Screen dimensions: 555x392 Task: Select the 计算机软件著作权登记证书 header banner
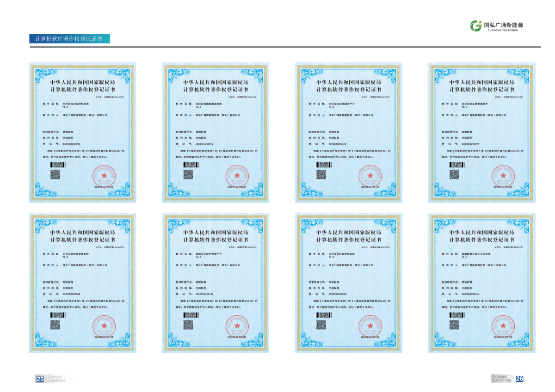click(69, 39)
